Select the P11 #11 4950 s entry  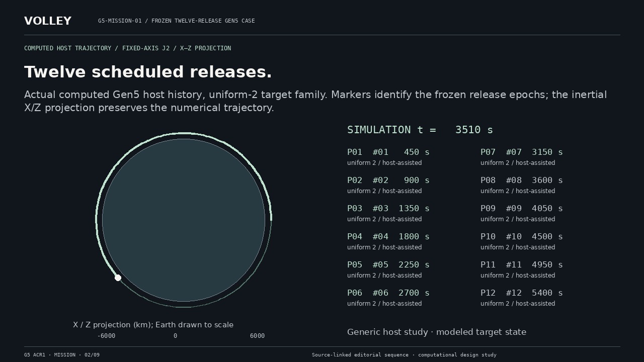click(522, 264)
